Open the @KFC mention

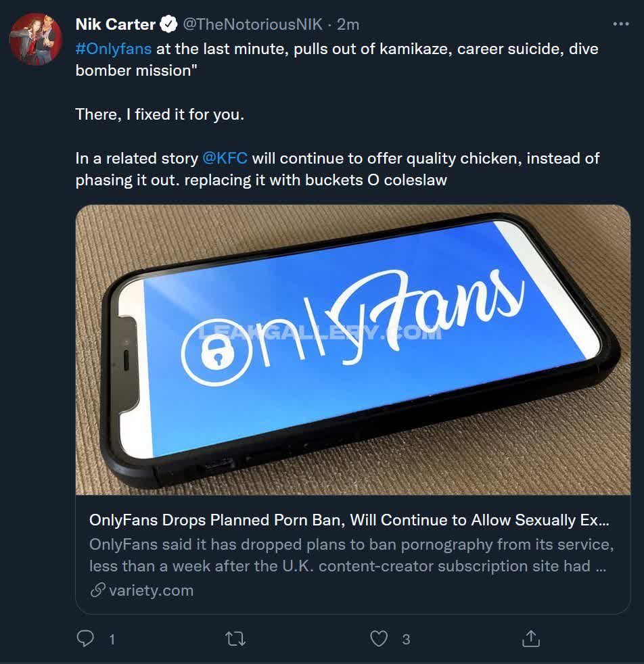pyautogui.click(x=225, y=159)
